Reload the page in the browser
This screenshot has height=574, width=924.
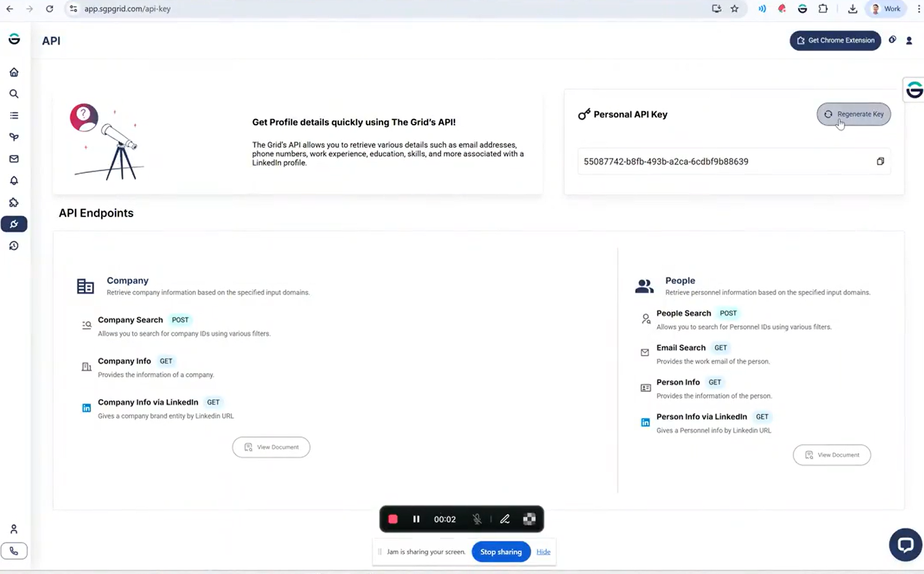(x=50, y=8)
